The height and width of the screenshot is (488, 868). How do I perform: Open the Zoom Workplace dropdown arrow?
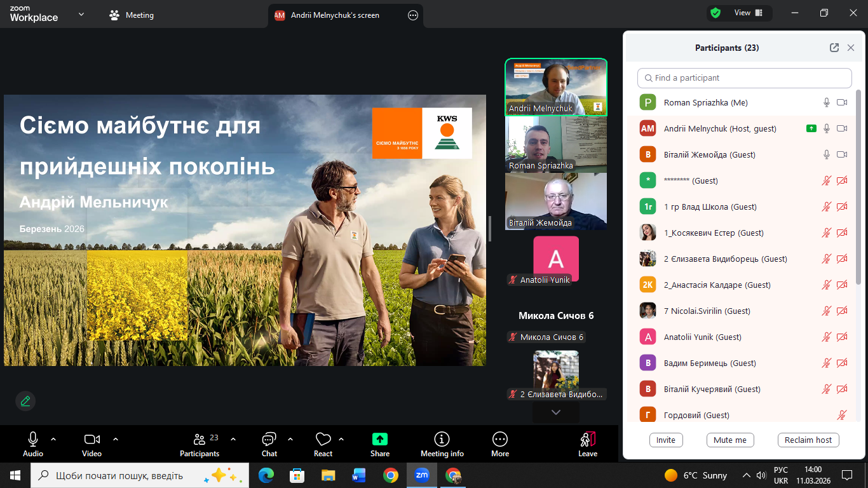tap(81, 15)
